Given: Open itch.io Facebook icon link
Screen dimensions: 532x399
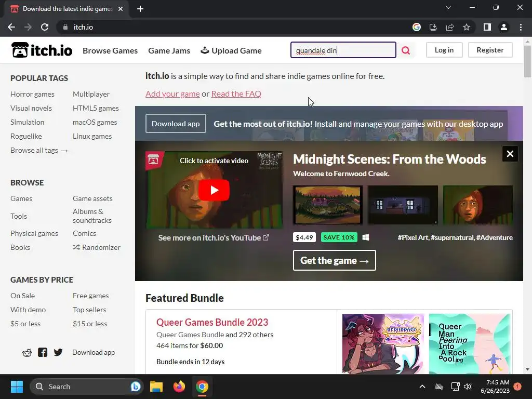Looking at the screenshot, I should tap(43, 353).
